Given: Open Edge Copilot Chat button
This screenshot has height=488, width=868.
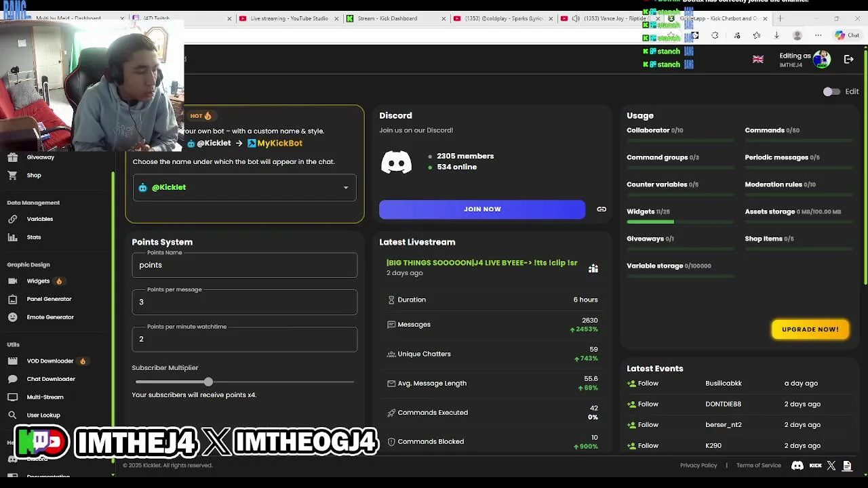Looking at the screenshot, I should [847, 35].
